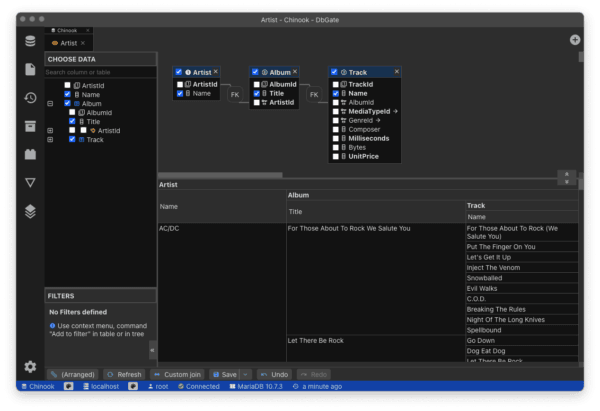Check ArtistId checkbox in Choose Data tree
This screenshot has height=411, width=600.
67,85
